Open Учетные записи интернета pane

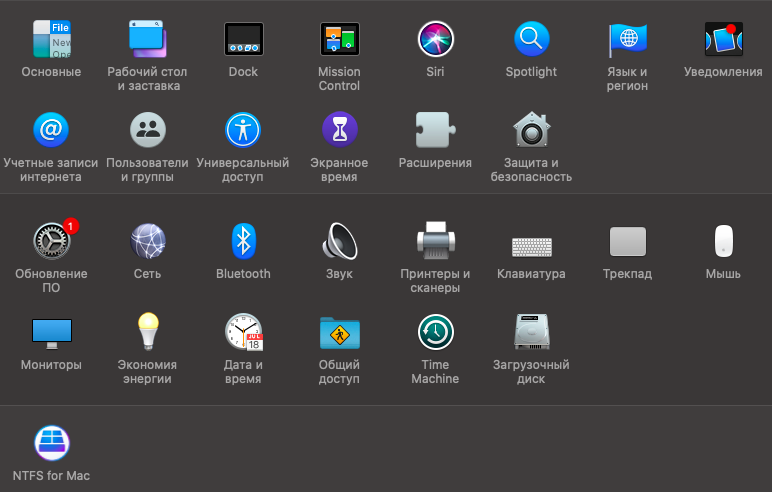(x=51, y=130)
